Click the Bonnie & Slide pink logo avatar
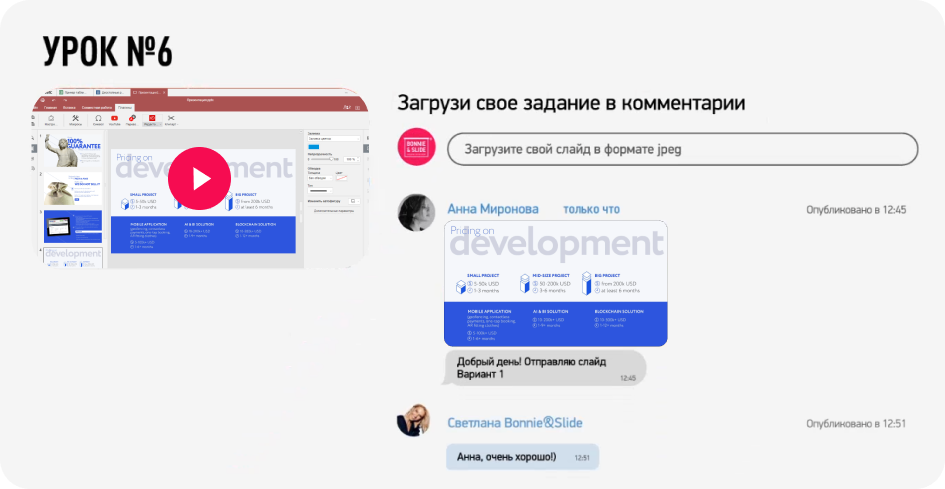 pos(415,147)
